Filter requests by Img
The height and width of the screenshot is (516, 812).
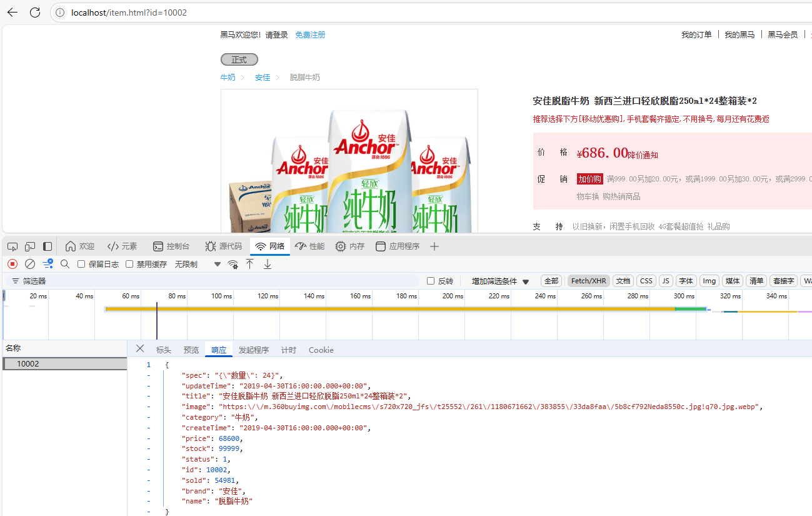[x=709, y=281]
